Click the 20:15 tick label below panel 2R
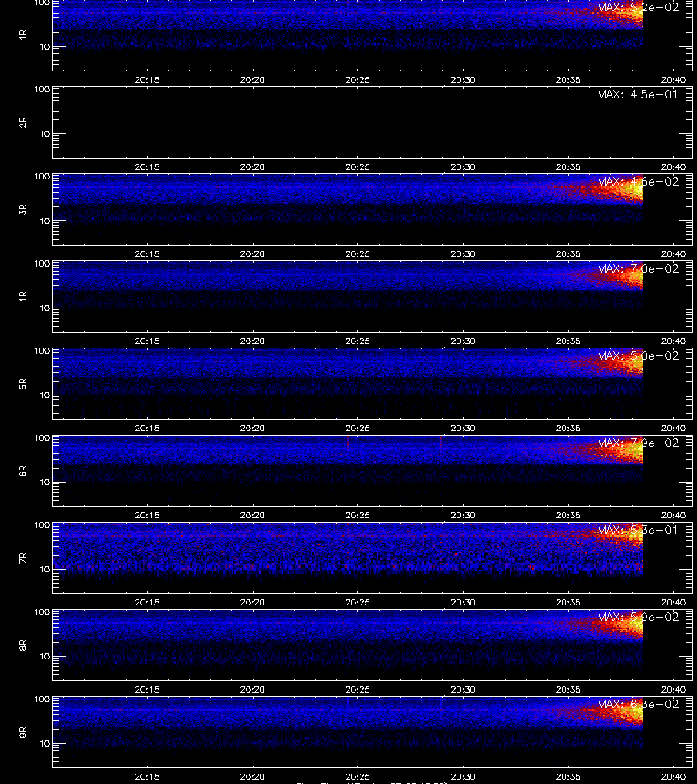This screenshot has height=784, width=697. click(147, 166)
